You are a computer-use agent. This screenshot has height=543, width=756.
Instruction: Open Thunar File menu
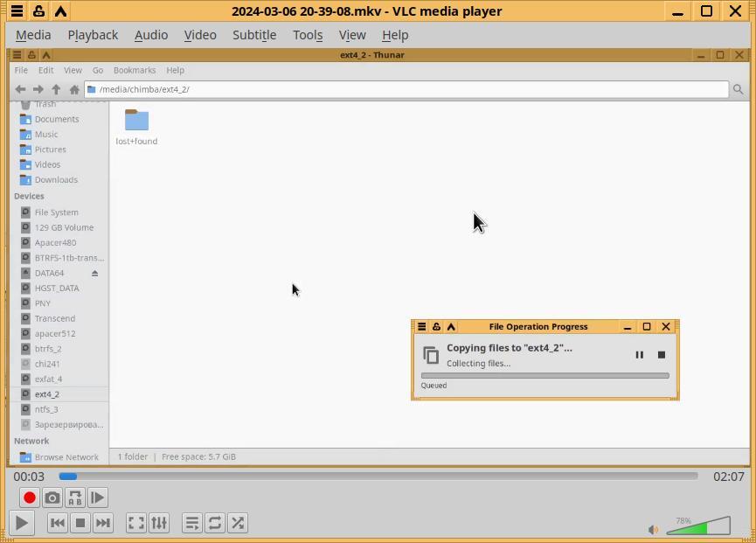tap(21, 71)
